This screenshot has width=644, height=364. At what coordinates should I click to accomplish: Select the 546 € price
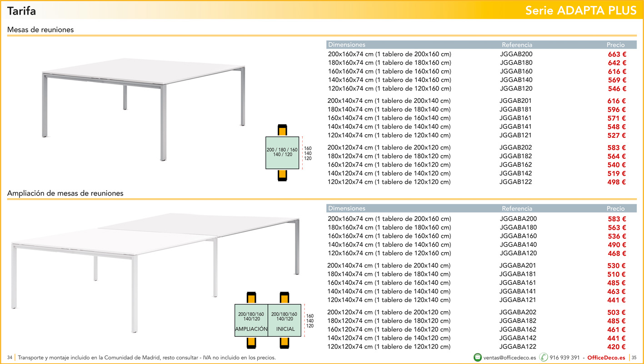coord(617,89)
